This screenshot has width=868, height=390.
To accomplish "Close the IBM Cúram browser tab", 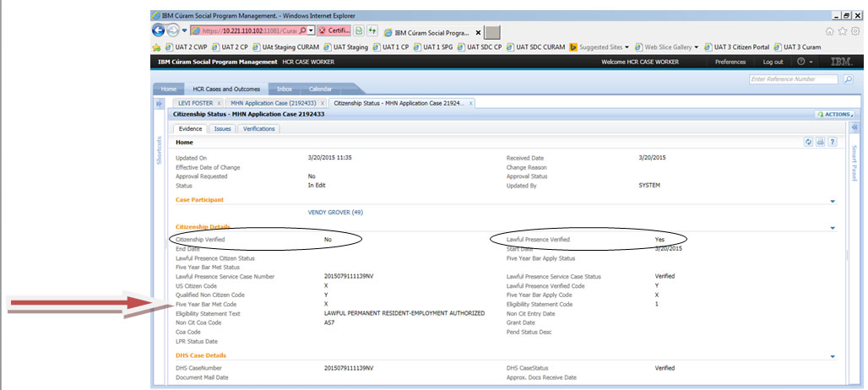I will pyautogui.click(x=478, y=32).
